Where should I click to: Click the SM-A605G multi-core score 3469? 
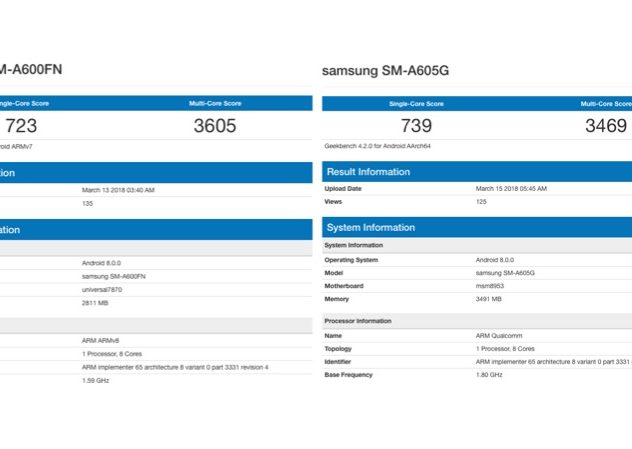coord(606,126)
